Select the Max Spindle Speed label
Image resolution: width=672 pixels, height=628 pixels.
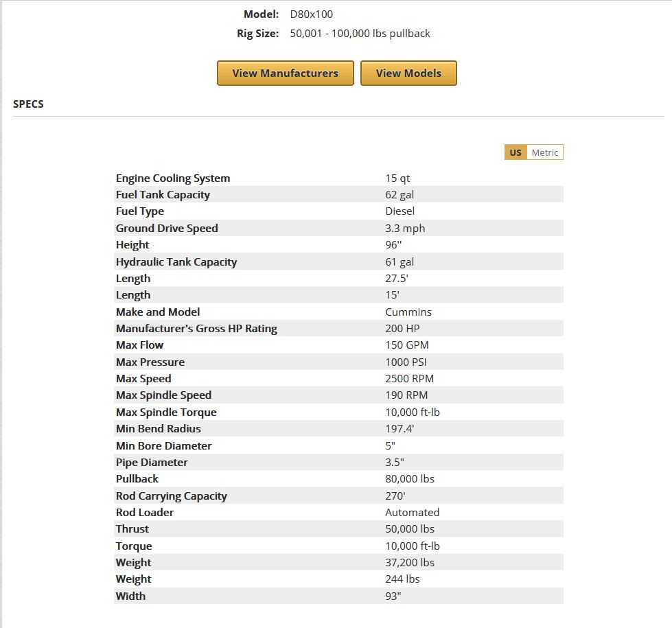pos(163,395)
